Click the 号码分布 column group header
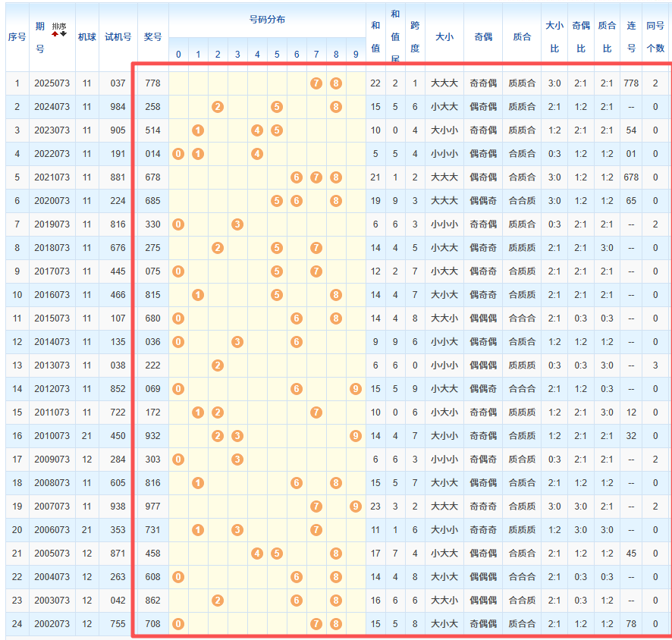 pos(267,18)
